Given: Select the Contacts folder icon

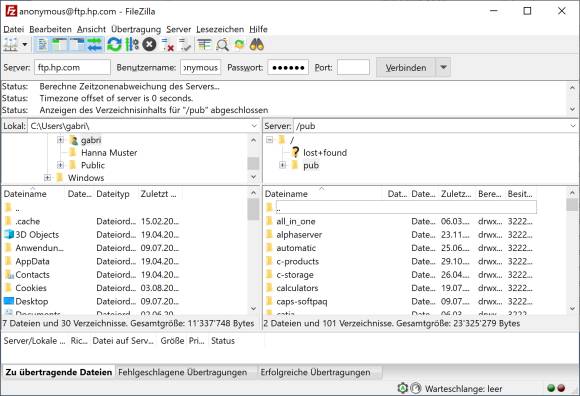Looking at the screenshot, I should click(9, 275).
